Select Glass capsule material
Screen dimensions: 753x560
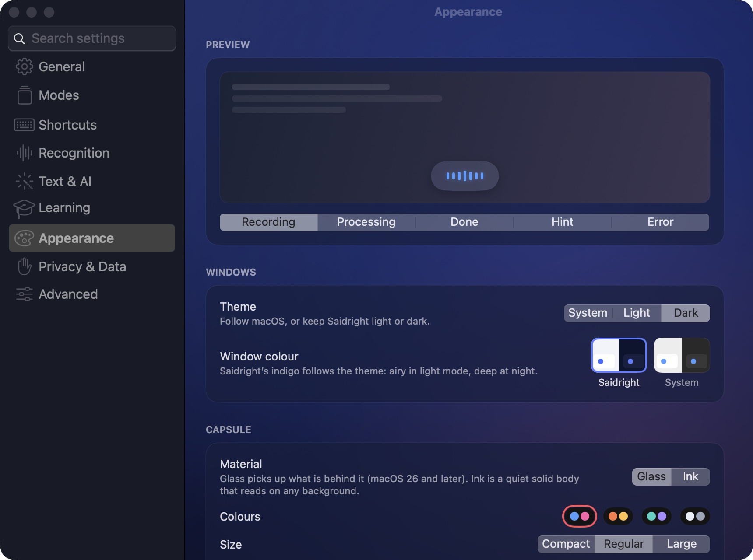[x=651, y=476]
